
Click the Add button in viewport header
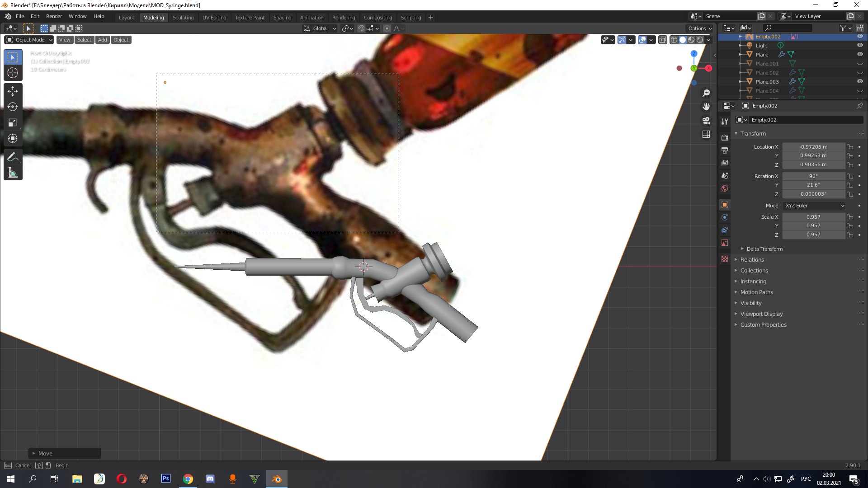point(103,40)
